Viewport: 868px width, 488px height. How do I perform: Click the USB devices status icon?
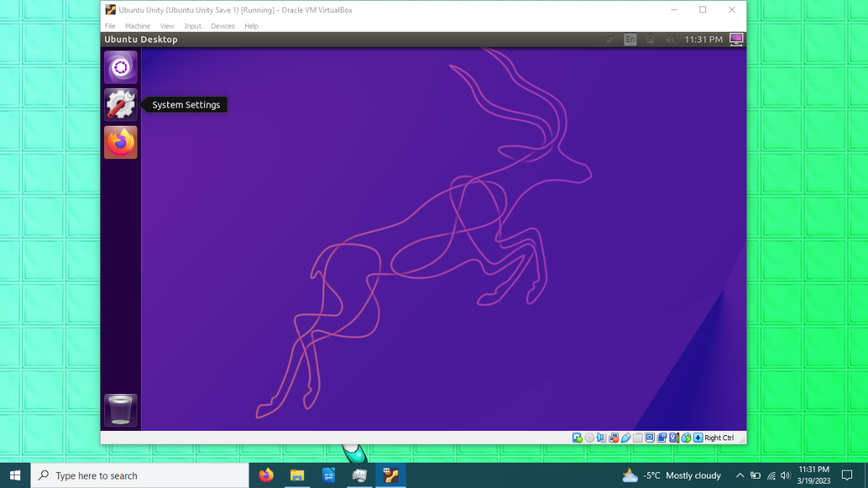coord(626,437)
